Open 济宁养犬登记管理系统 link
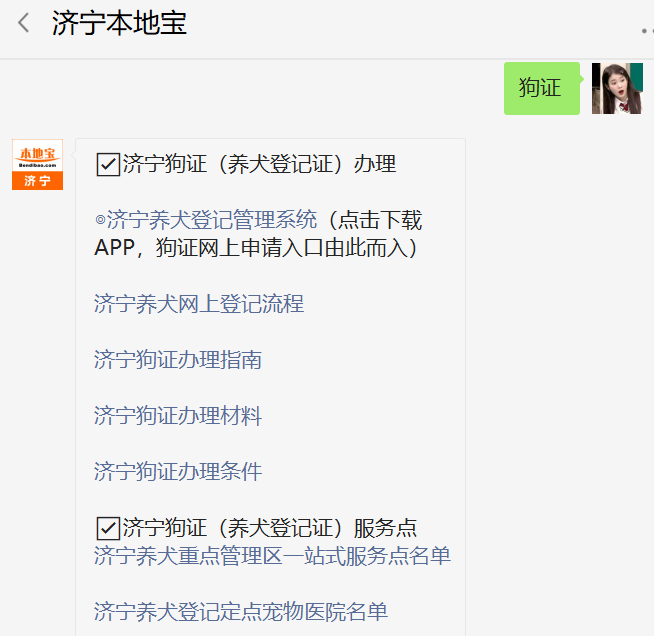 tap(212, 220)
